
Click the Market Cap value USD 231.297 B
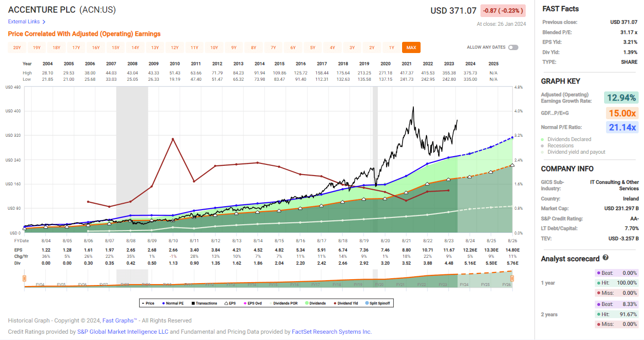click(621, 209)
